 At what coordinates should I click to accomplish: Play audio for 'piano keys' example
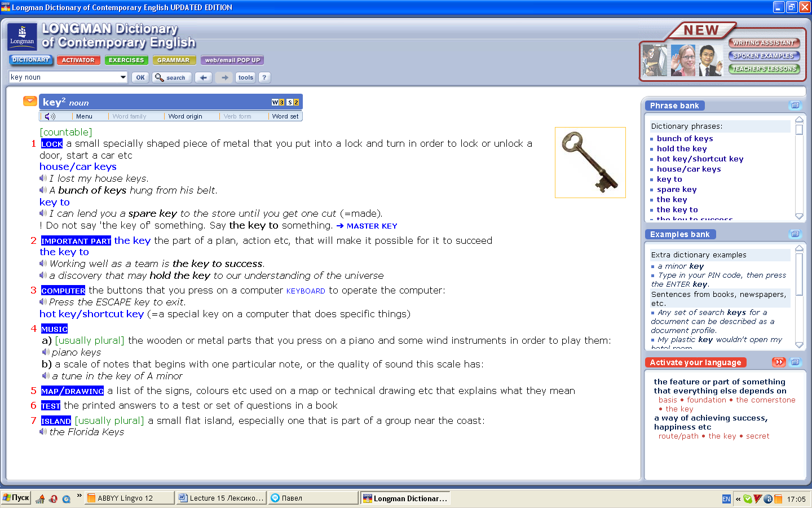click(x=46, y=352)
